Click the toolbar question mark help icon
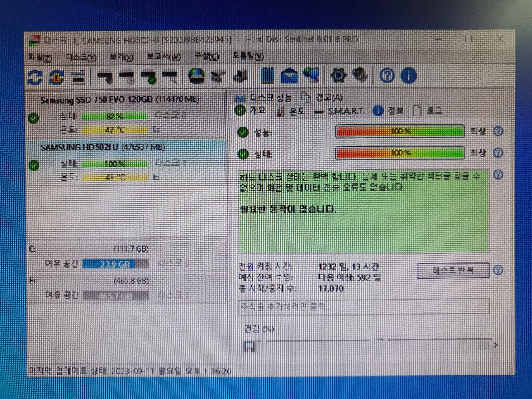The image size is (532, 399). point(387,75)
